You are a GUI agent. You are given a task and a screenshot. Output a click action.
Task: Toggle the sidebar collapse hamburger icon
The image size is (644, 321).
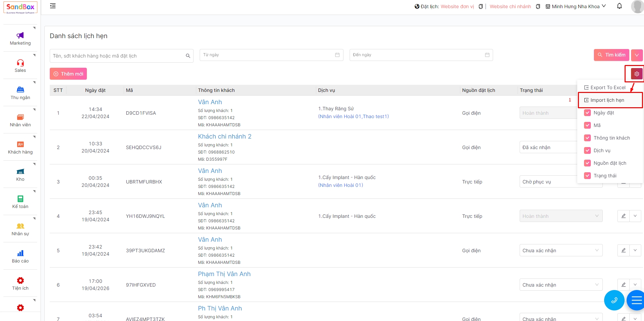[53, 6]
